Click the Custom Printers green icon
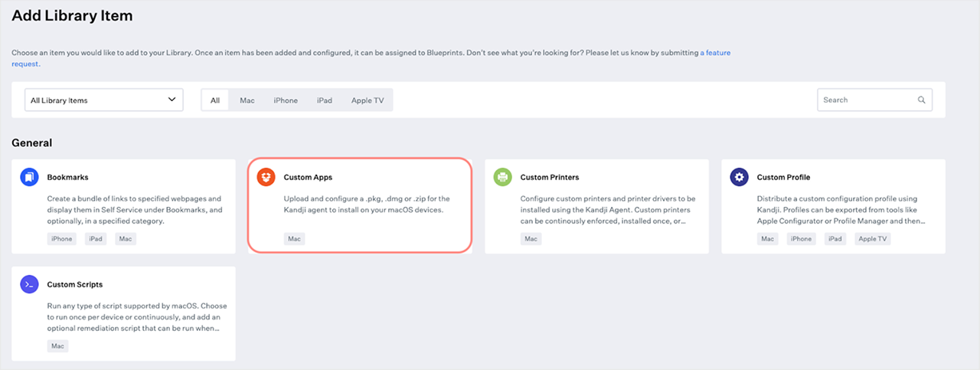Viewport: 980px width, 370px height. coord(502,177)
